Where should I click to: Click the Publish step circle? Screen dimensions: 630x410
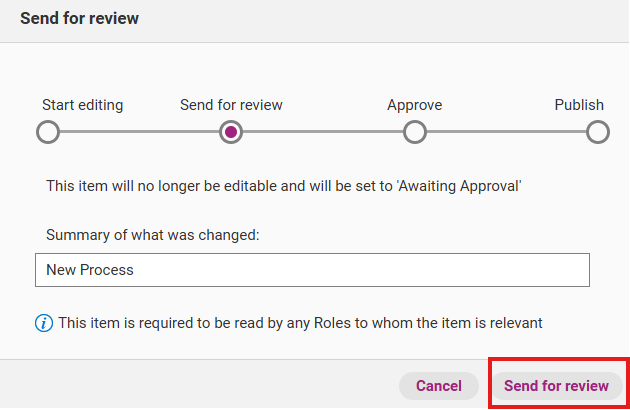tap(598, 132)
